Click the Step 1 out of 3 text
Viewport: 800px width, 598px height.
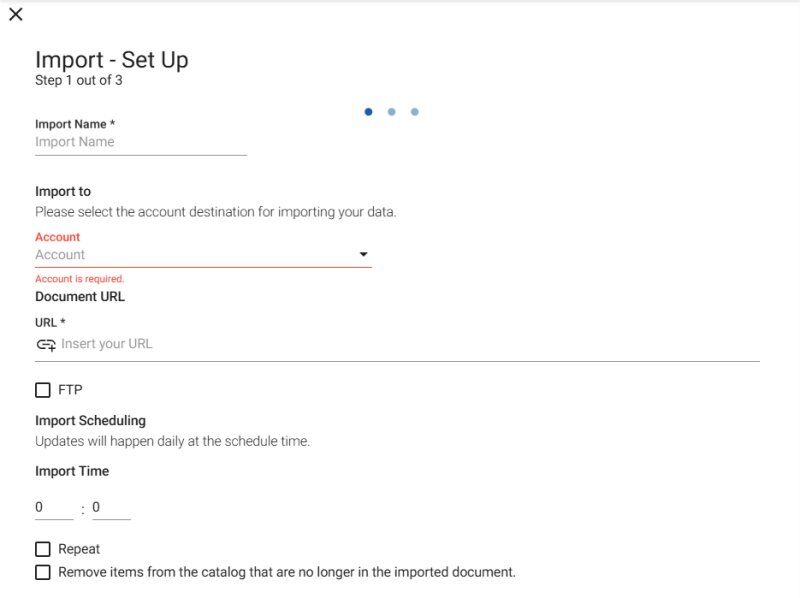79,81
